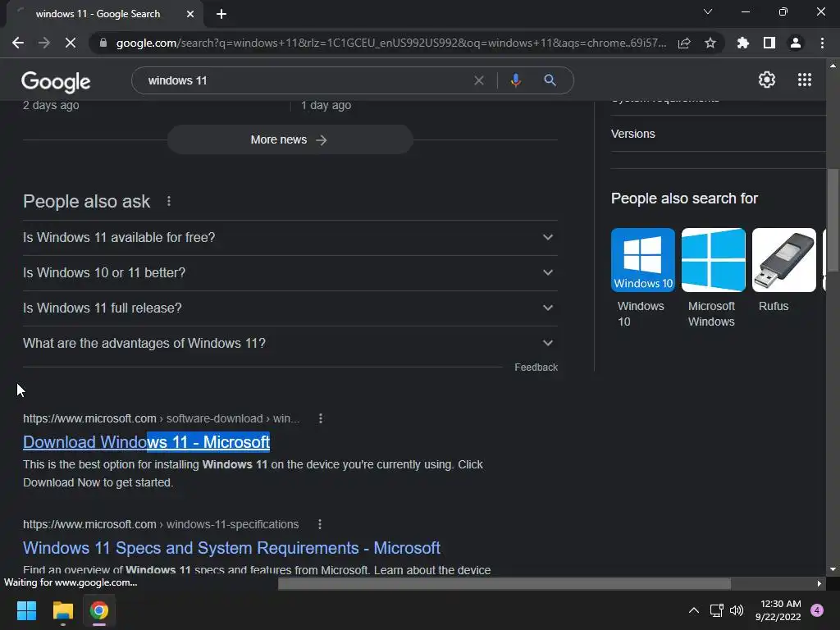840x630 pixels.
Task: Go back to the previous page
Action: pos(18,43)
